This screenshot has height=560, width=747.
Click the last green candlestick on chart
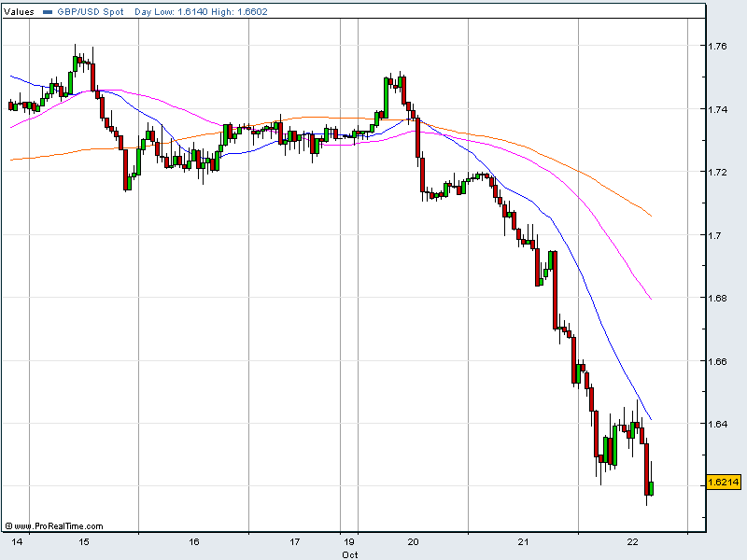click(651, 488)
